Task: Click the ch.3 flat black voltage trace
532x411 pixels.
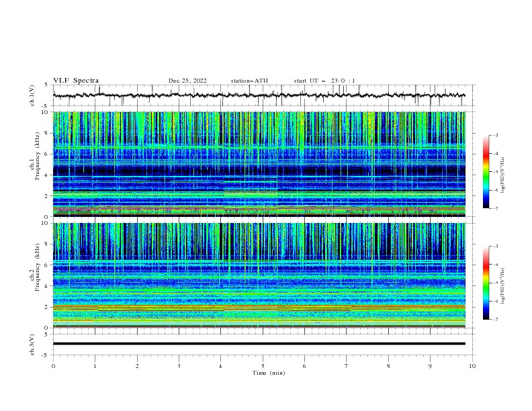Action: (259, 344)
